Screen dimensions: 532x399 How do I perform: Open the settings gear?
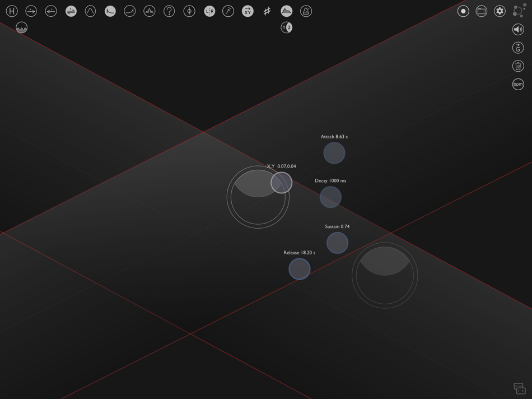[500, 11]
